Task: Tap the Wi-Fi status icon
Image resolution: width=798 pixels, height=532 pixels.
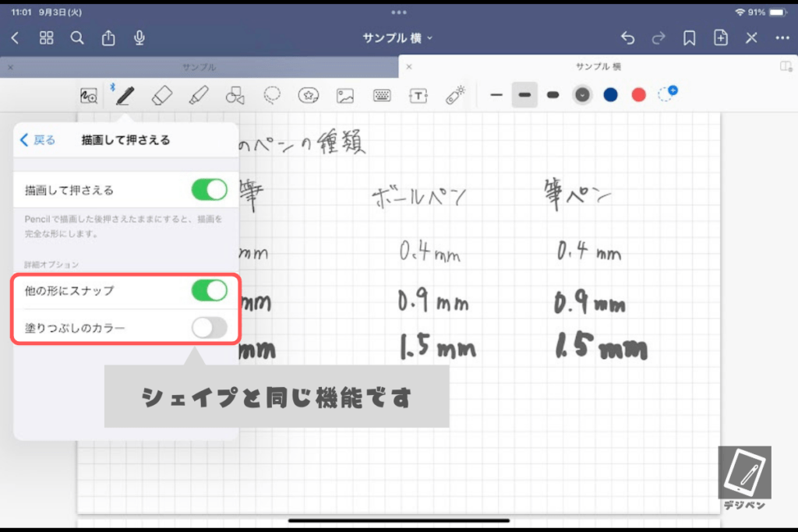Action: tap(740, 12)
